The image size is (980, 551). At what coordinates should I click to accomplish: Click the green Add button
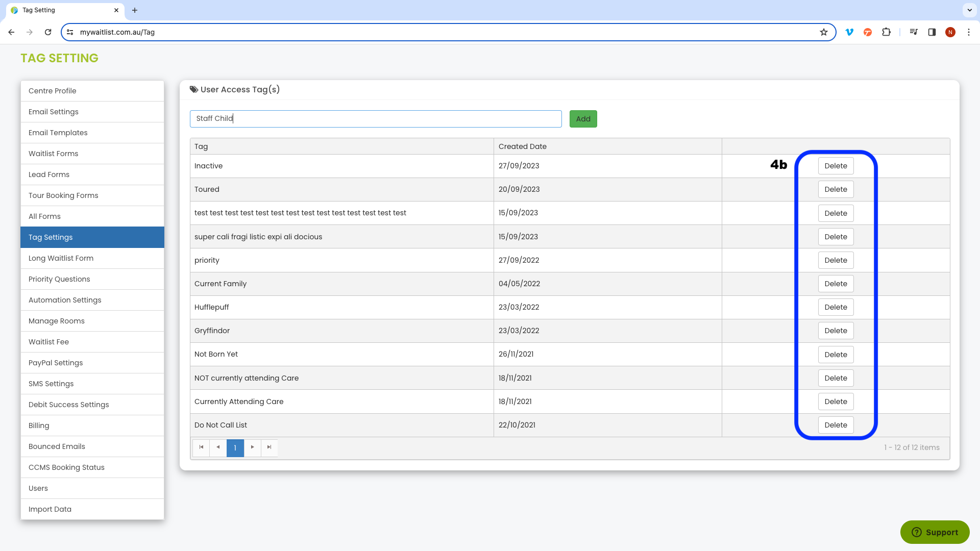(x=583, y=119)
